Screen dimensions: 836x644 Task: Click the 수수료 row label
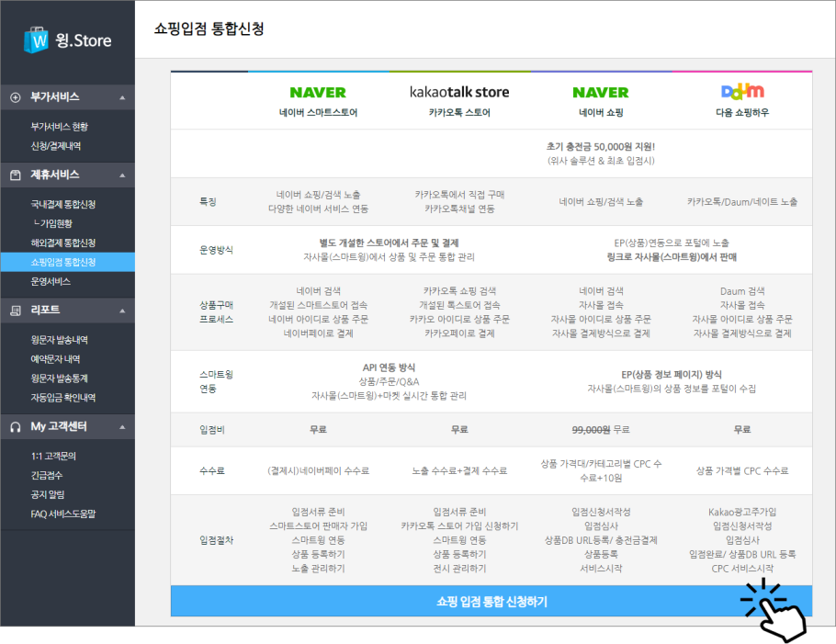click(211, 470)
